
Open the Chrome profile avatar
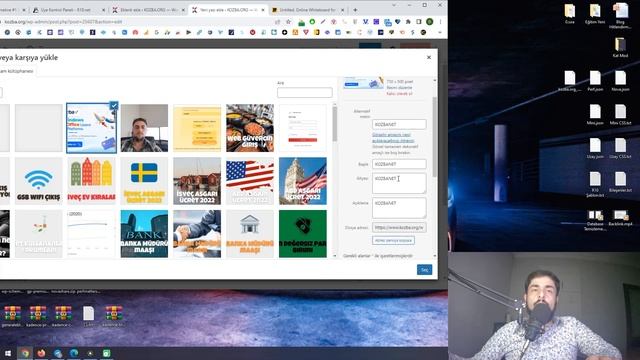point(429,22)
